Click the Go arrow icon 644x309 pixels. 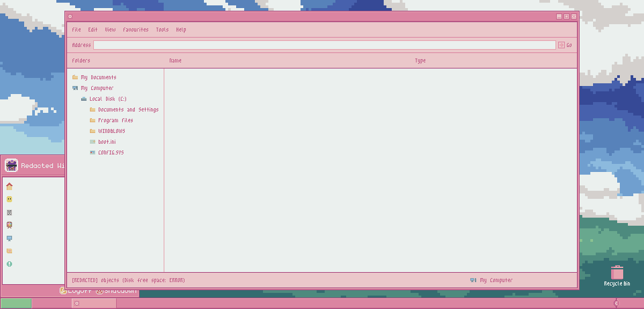point(561,45)
